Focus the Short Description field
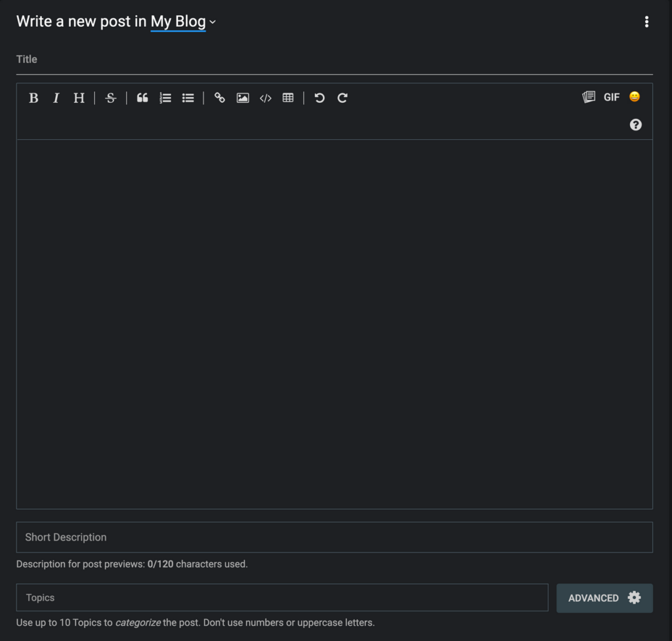 coord(334,537)
